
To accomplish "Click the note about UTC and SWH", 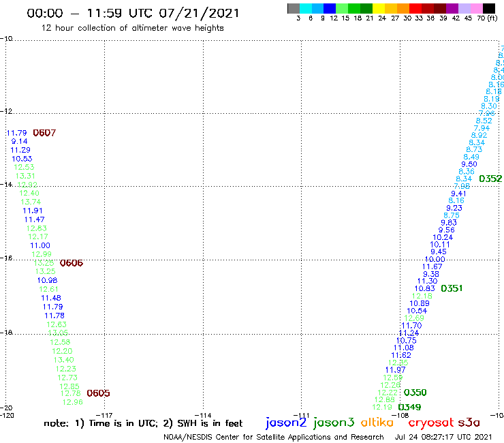I will [143, 423].
